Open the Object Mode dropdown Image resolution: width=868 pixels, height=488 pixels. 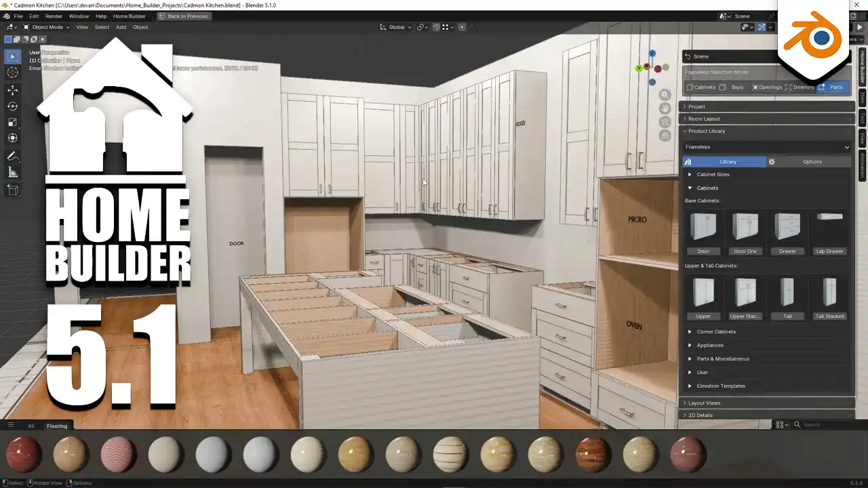(45, 27)
